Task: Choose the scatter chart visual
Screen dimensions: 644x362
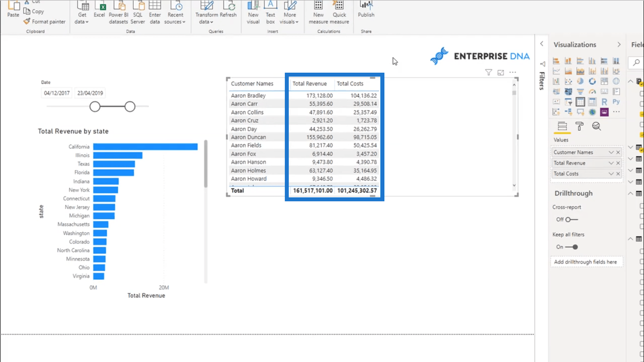Action: [568, 81]
